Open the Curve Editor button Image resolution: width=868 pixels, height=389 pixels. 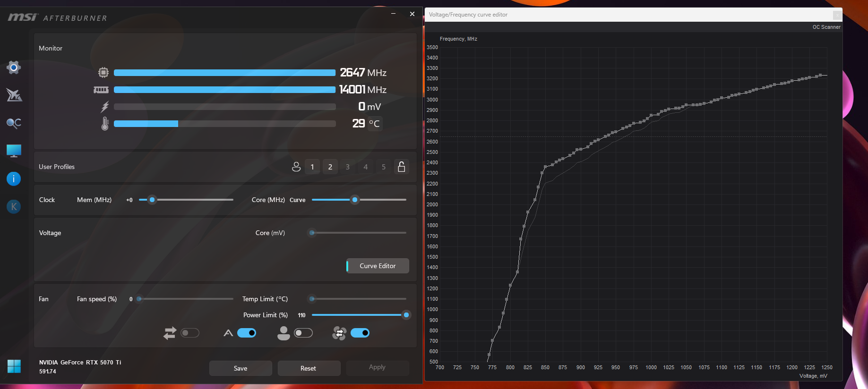tap(378, 266)
